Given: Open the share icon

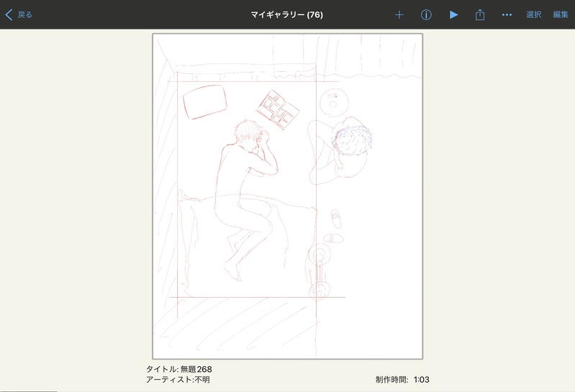Looking at the screenshot, I should pyautogui.click(x=480, y=14).
